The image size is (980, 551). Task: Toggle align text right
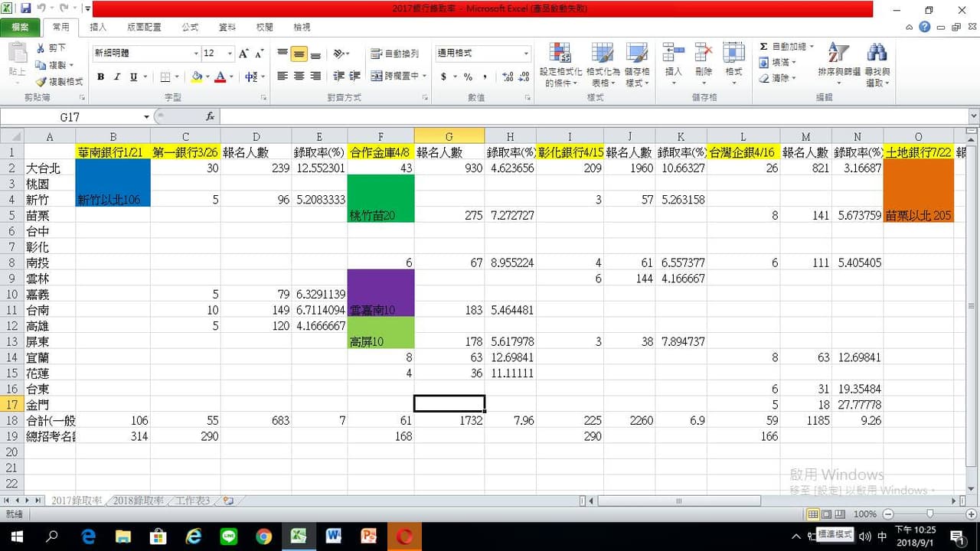pos(315,77)
